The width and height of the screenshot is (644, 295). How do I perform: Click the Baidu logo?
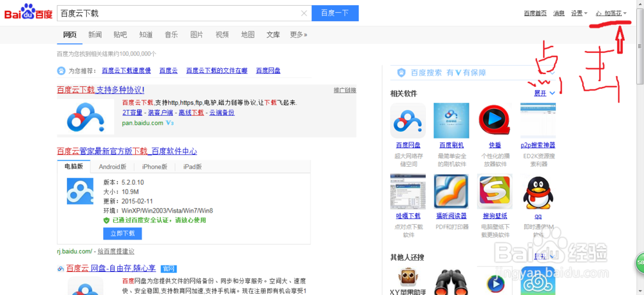[28, 12]
